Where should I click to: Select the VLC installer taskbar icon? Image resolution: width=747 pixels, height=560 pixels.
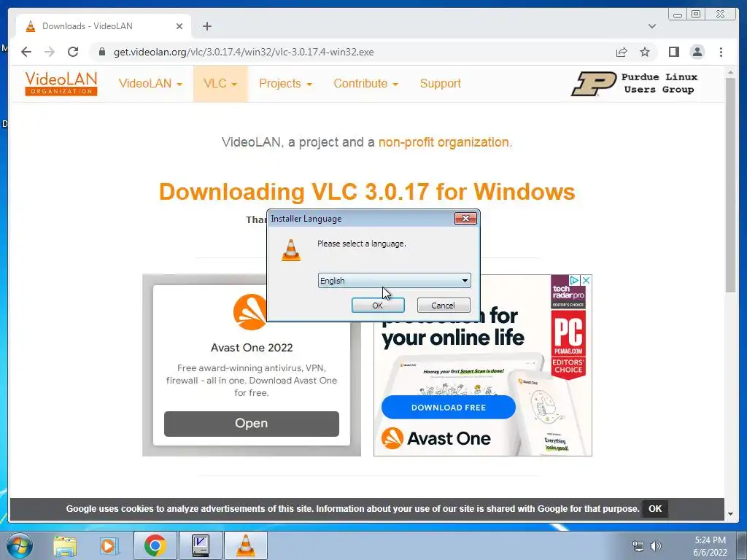pos(245,545)
